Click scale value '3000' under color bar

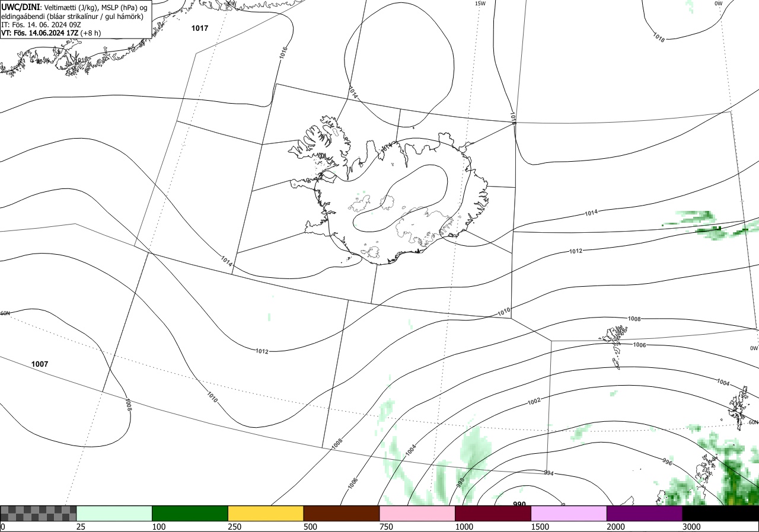691,526
